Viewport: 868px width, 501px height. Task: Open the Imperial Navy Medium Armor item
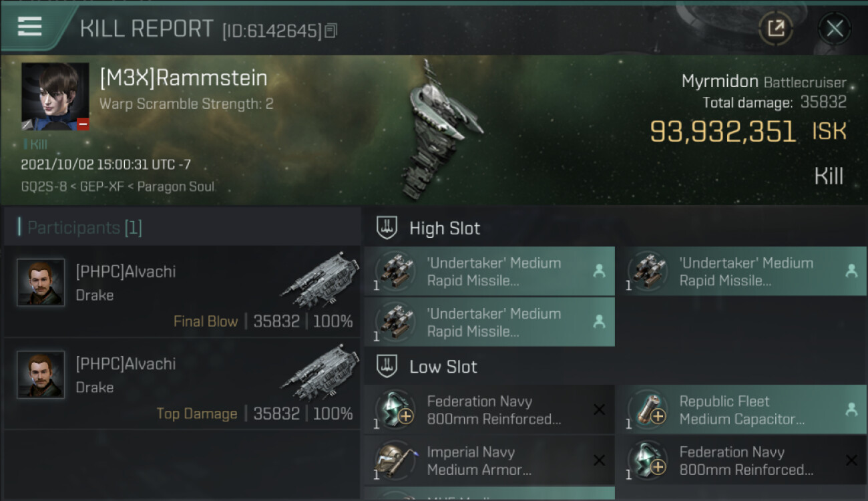coord(489,461)
